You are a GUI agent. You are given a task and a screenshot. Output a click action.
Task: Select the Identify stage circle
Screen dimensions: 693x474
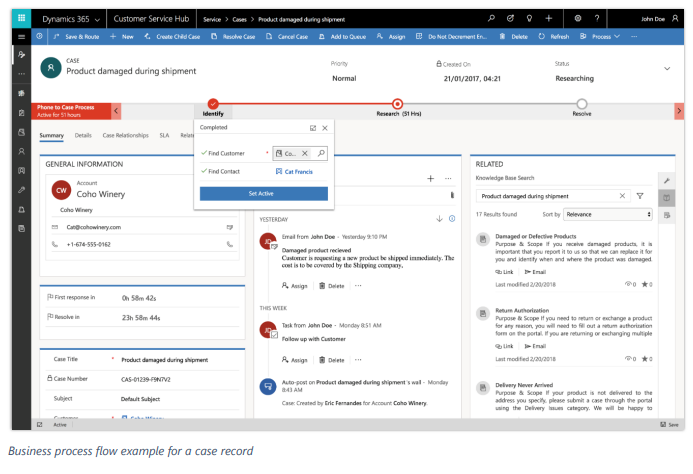click(213, 104)
